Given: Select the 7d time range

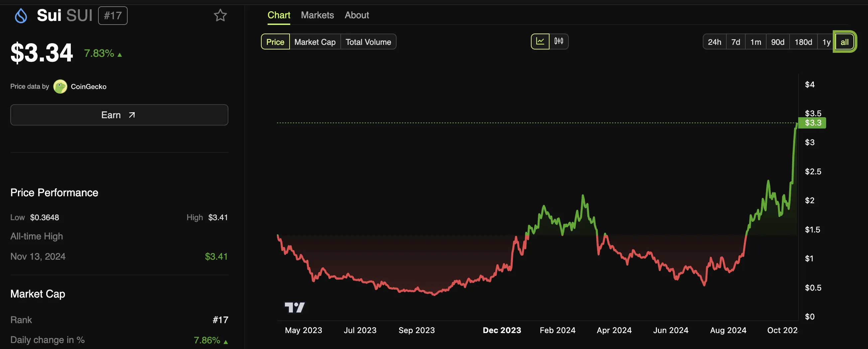Looking at the screenshot, I should point(735,42).
